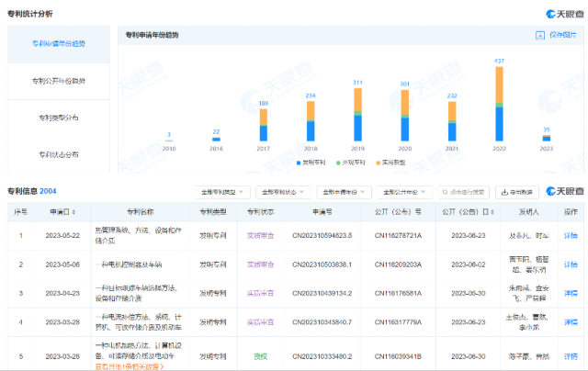Open details link for row 1

click(x=571, y=236)
